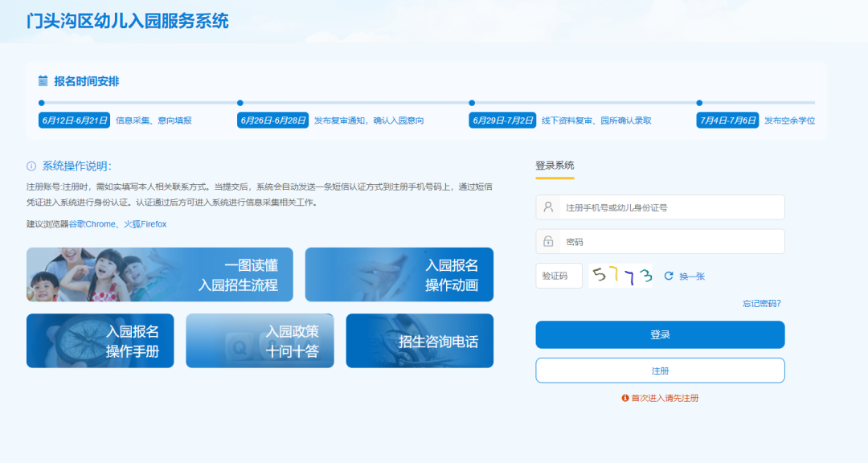Click the lock icon in the password field
The height and width of the screenshot is (463, 868).
pos(548,241)
